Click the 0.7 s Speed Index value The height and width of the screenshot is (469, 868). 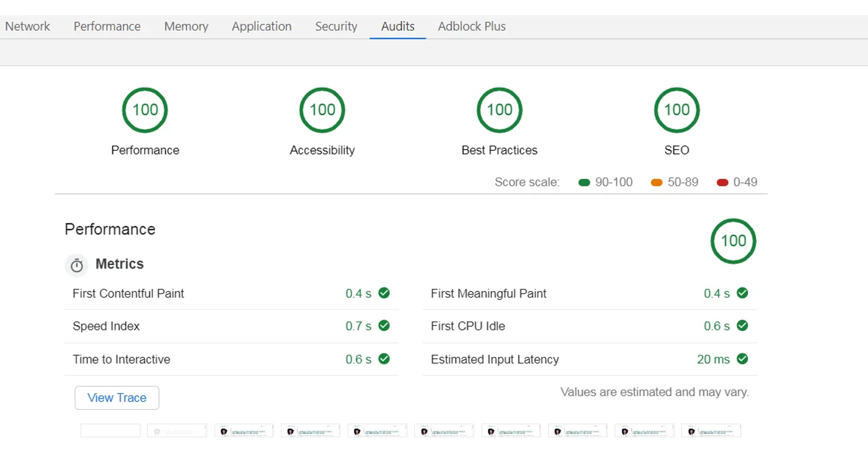click(358, 326)
